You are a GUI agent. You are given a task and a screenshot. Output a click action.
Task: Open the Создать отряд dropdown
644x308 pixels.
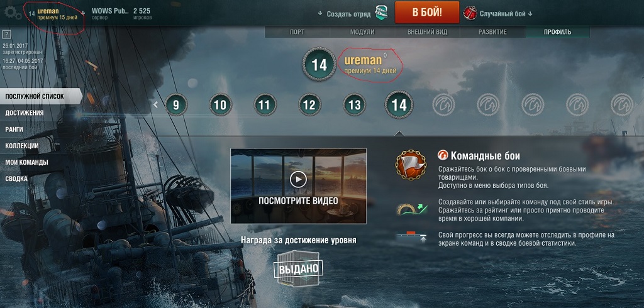344,14
